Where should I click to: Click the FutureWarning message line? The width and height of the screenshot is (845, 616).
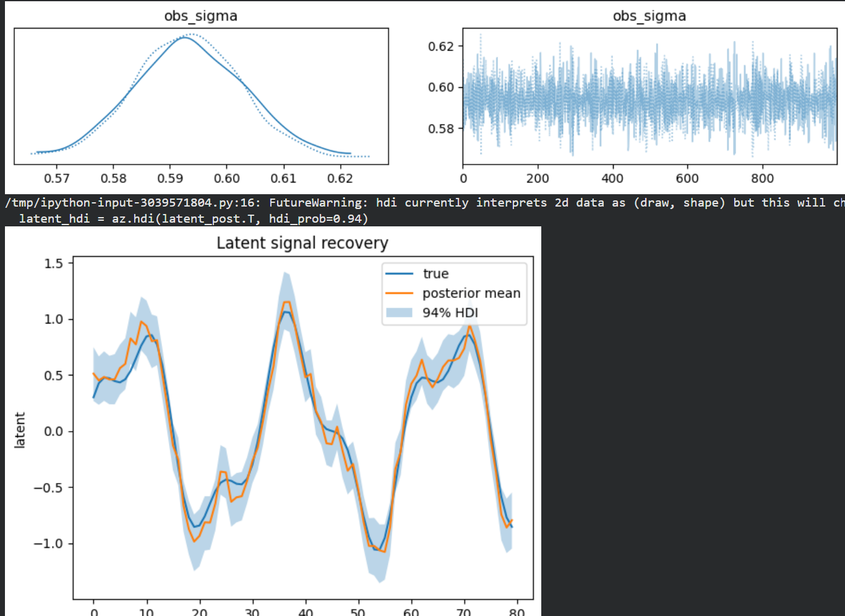click(x=424, y=203)
